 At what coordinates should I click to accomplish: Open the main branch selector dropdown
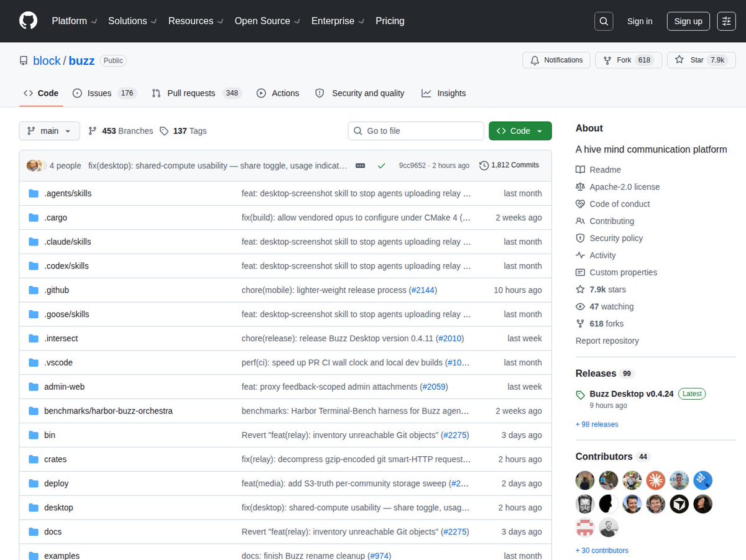[50, 131]
